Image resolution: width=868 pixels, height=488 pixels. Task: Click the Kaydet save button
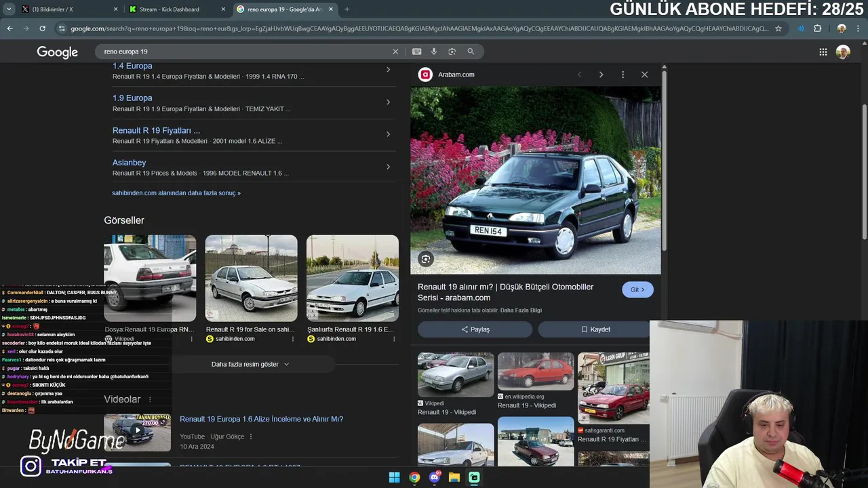(x=595, y=329)
